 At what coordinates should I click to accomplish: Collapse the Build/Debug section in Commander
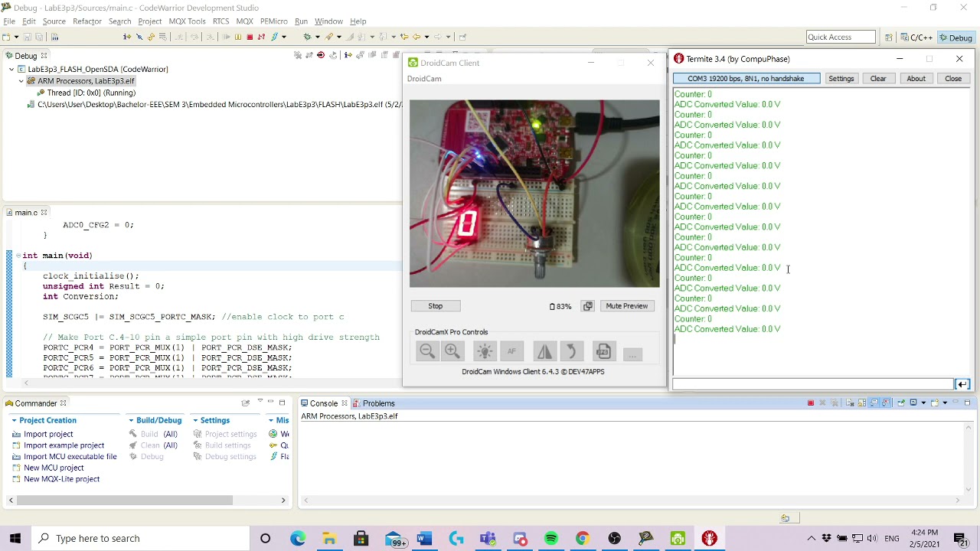coord(132,420)
